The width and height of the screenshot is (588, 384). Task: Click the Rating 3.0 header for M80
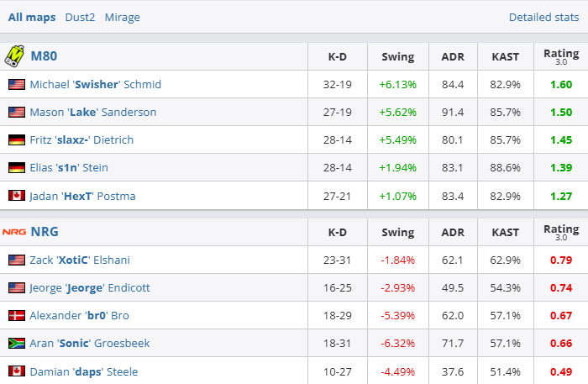pyautogui.click(x=561, y=56)
